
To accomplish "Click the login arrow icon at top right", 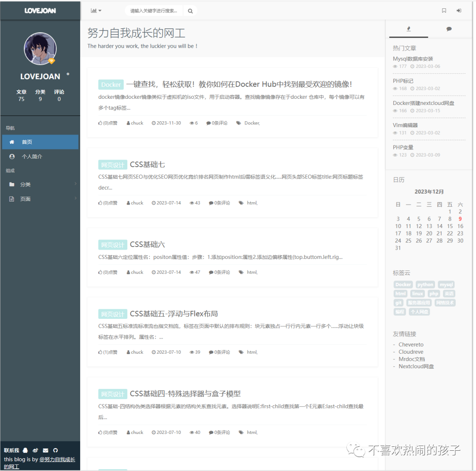I will (459, 11).
